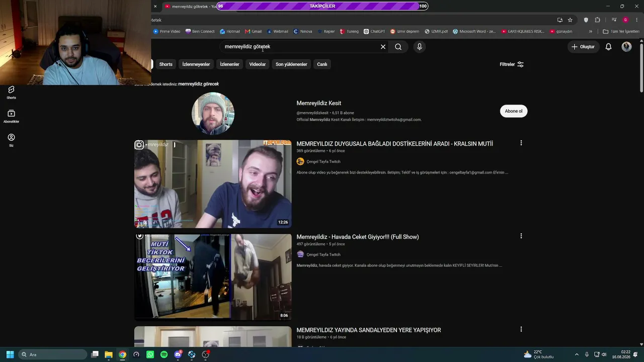Viewport: 644px width, 362px height.
Task: Open the MEMREYILDIZ DUYGUSALA BAĞLADI video title
Action: point(394,144)
